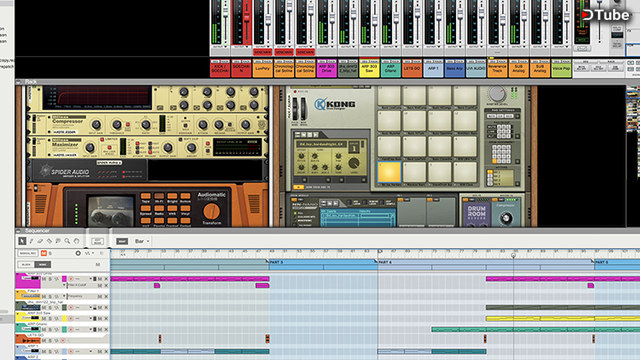Collapse the ARP 303 Saw track
This screenshot has width=640, height=360.
[x=17, y=314]
